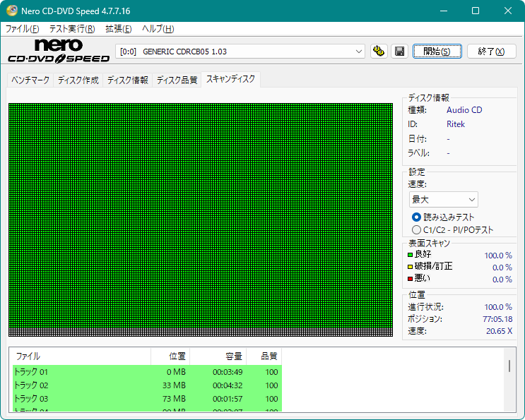
Task: Click the 容量 column header
Action: 218,356
